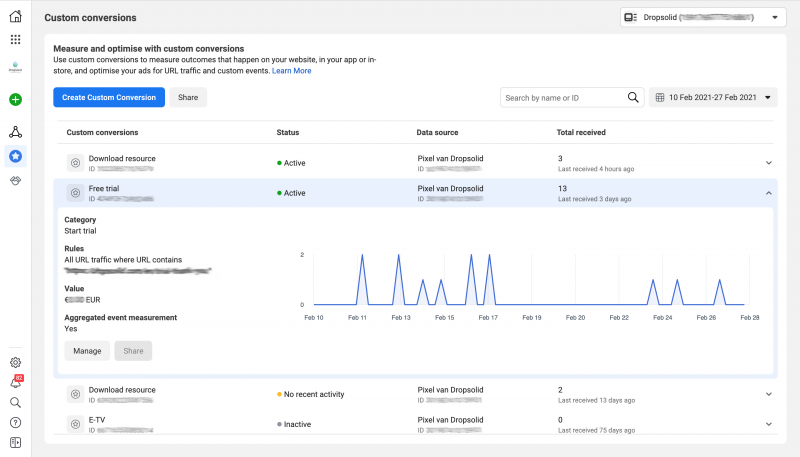The width and height of the screenshot is (800, 457).
Task: Open the Settings gear icon
Action: pyautogui.click(x=15, y=362)
